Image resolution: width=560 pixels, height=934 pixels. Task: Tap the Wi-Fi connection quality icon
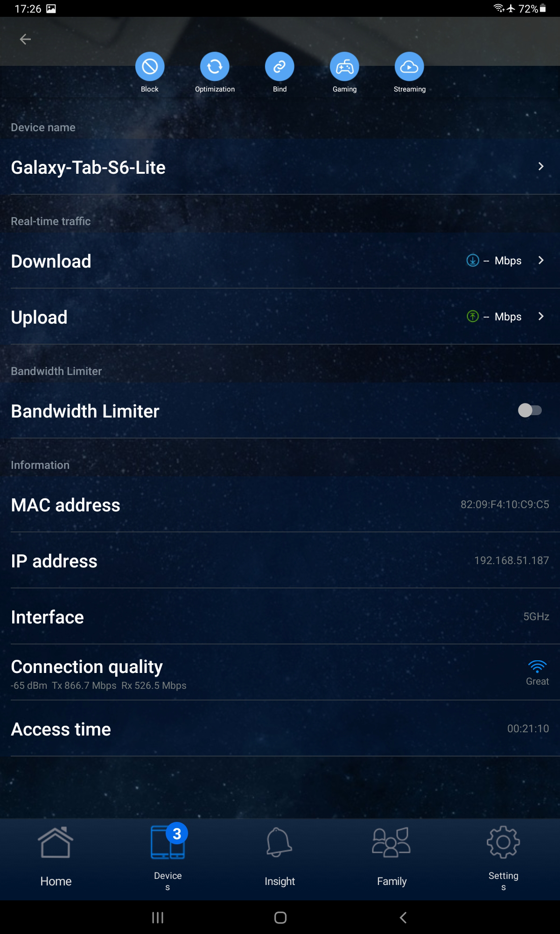tap(537, 666)
